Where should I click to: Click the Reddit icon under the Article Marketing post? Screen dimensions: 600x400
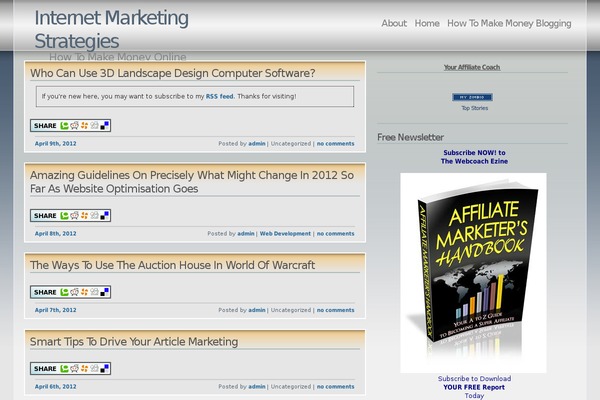click(74, 369)
